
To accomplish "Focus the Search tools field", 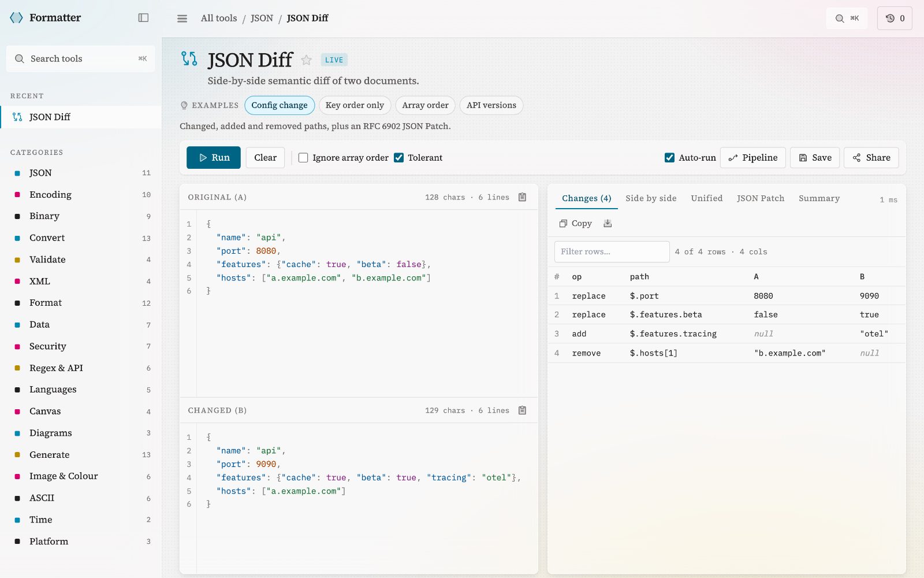I will pos(80,59).
